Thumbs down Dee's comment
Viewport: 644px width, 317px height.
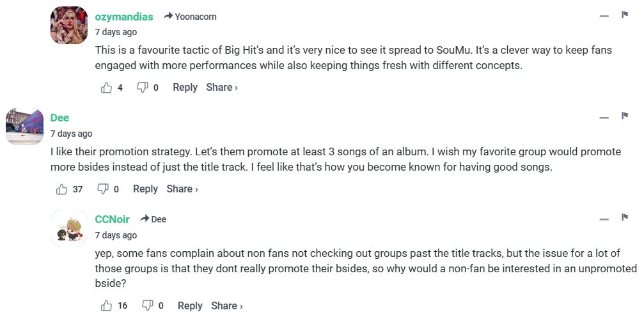103,189
